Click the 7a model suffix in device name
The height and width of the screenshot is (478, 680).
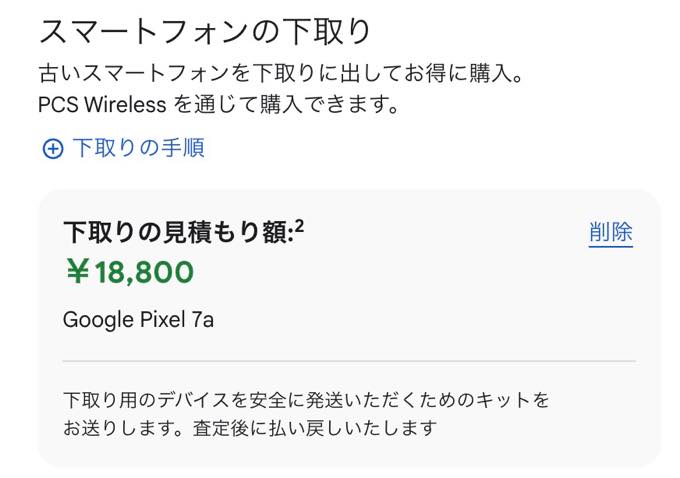pos(202,320)
